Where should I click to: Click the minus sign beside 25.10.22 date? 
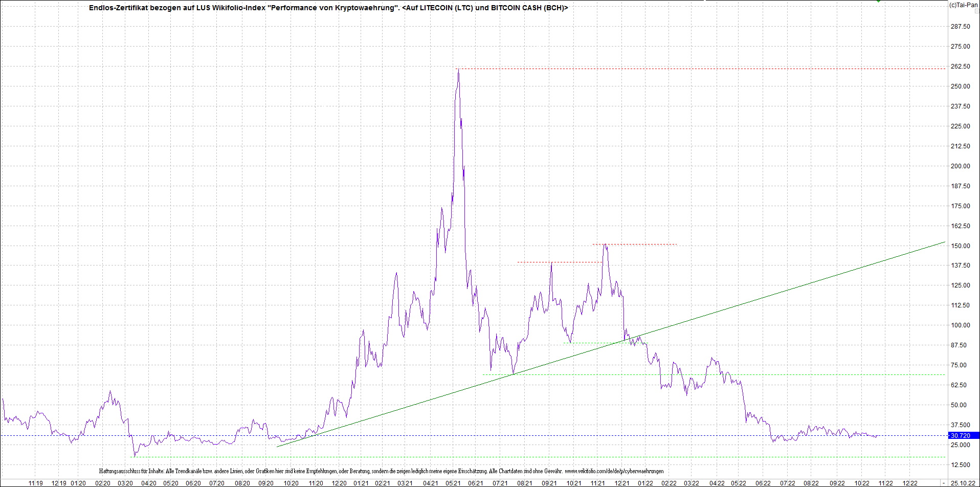[x=945, y=483]
